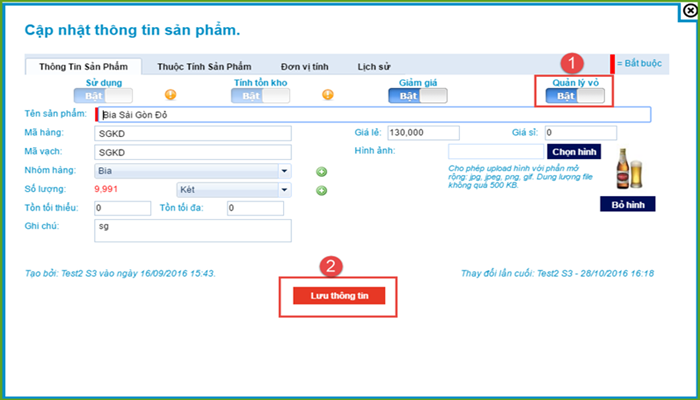
Task: Close the product update dialog
Action: pyautogui.click(x=689, y=9)
